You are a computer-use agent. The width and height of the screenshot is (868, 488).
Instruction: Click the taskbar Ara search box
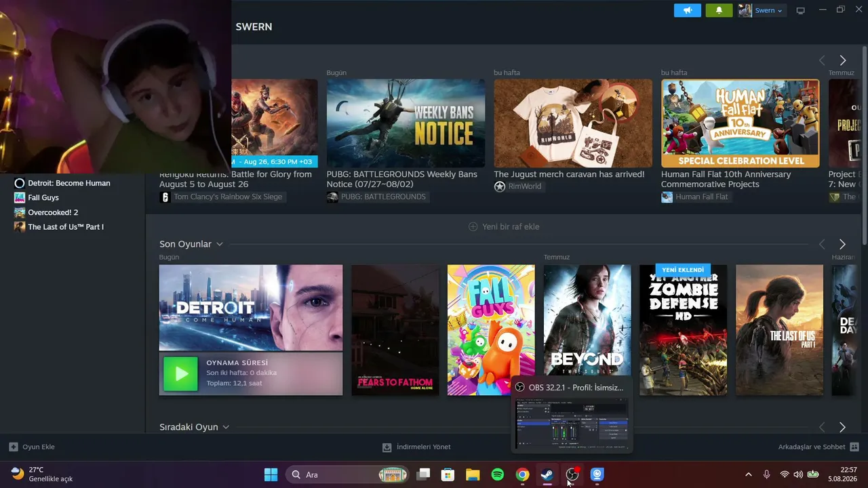348,474
